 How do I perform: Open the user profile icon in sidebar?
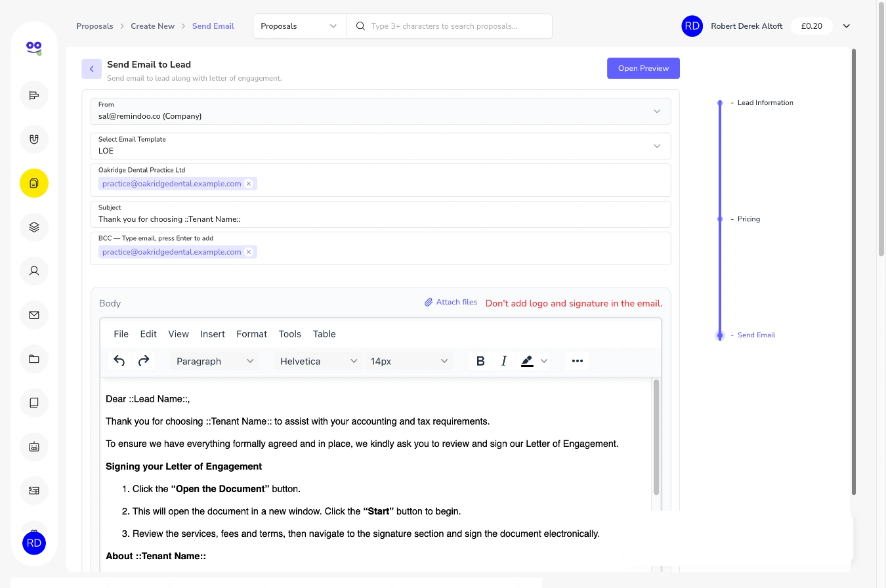(34, 270)
